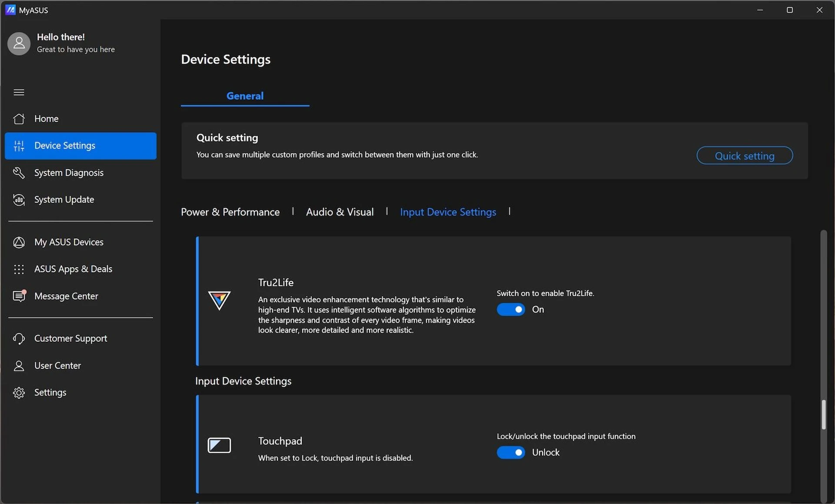
Task: Toggle the Touchpad Unlock switch
Action: tap(511, 452)
